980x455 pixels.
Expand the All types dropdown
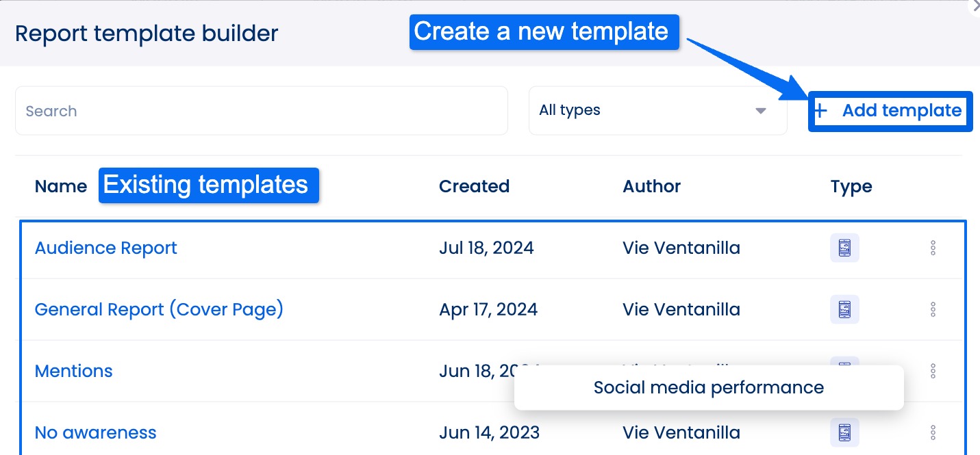656,110
